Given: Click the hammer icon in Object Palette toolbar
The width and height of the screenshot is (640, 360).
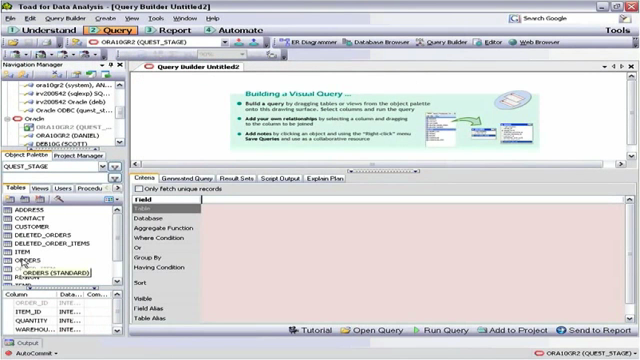Looking at the screenshot, I should pos(59,199).
